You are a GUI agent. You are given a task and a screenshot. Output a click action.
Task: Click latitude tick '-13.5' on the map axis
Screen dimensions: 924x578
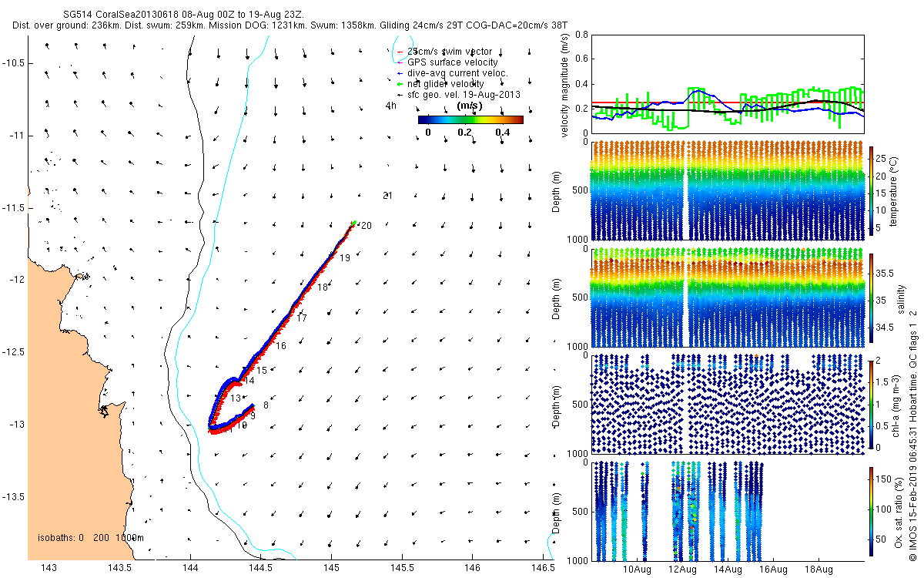click(x=13, y=497)
